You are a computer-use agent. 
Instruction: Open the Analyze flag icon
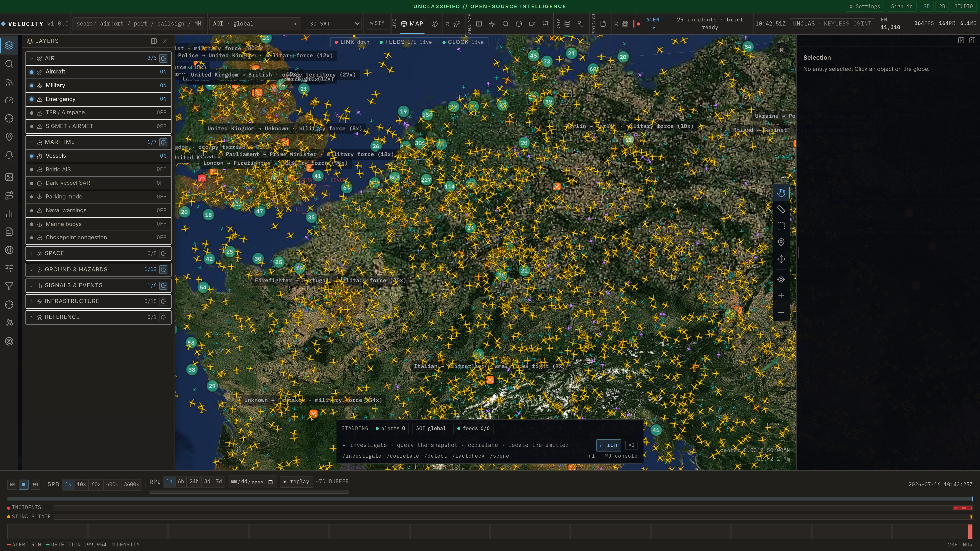click(x=545, y=23)
